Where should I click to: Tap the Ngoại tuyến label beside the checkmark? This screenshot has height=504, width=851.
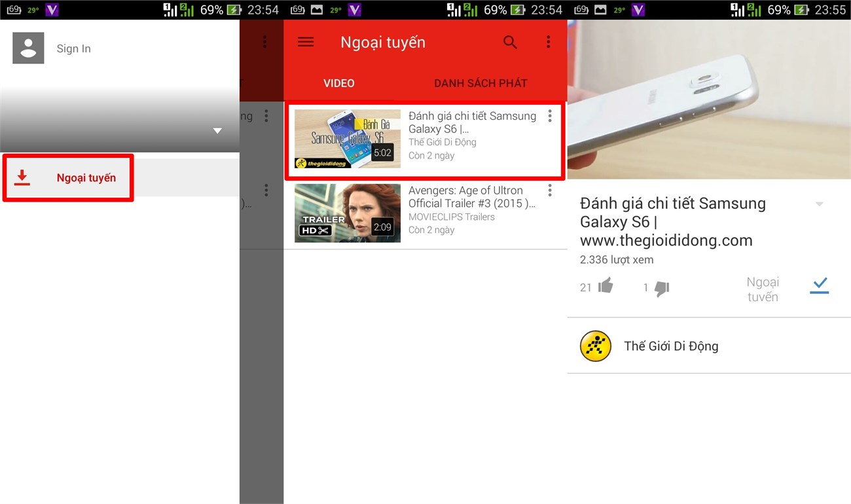(x=763, y=289)
